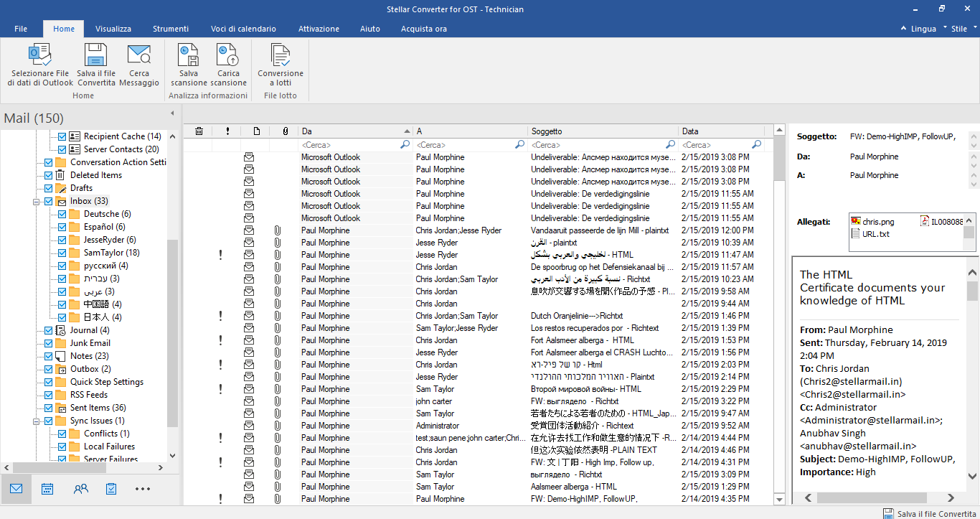Screen dimensions: 980x519
Task: Click Carica scansione icon
Action: tap(228, 65)
